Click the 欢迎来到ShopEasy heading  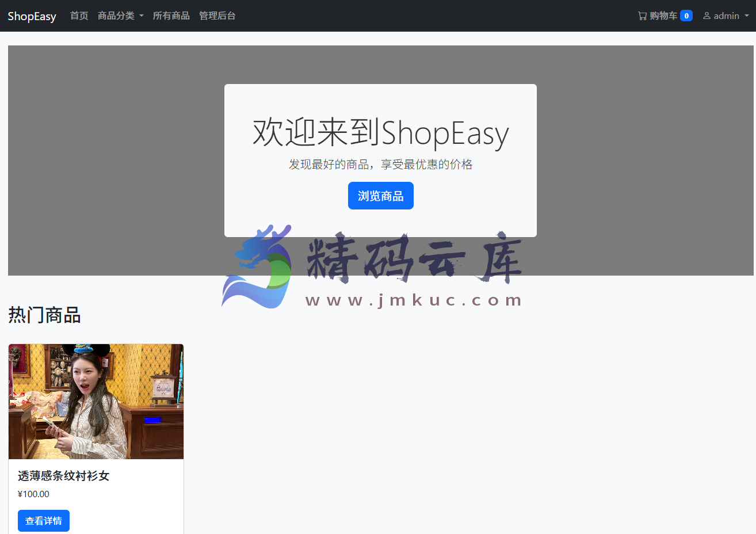click(381, 133)
